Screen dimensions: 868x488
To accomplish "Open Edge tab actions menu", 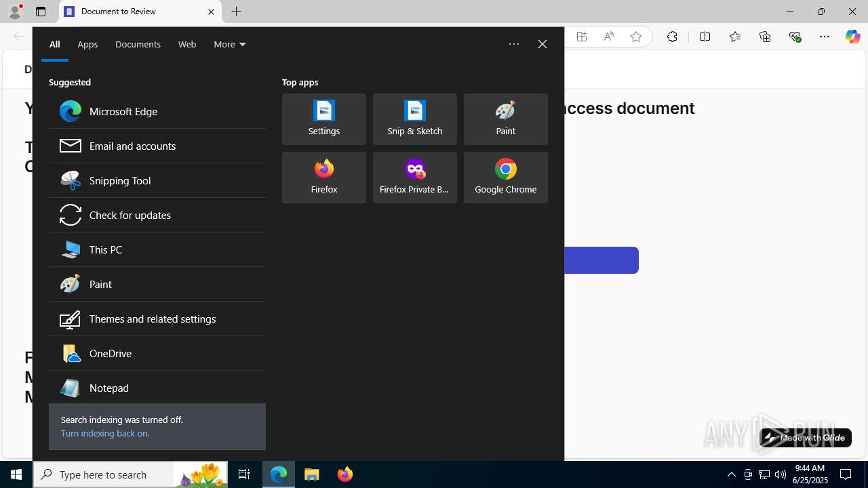I will (x=41, y=12).
